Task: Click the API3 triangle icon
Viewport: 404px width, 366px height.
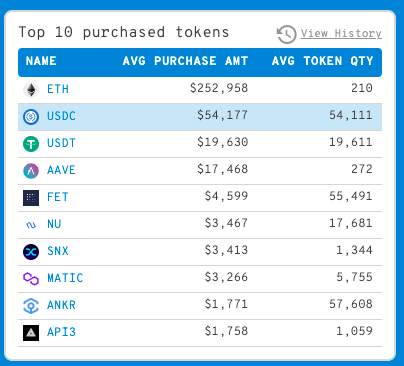Action: pyautogui.click(x=31, y=333)
